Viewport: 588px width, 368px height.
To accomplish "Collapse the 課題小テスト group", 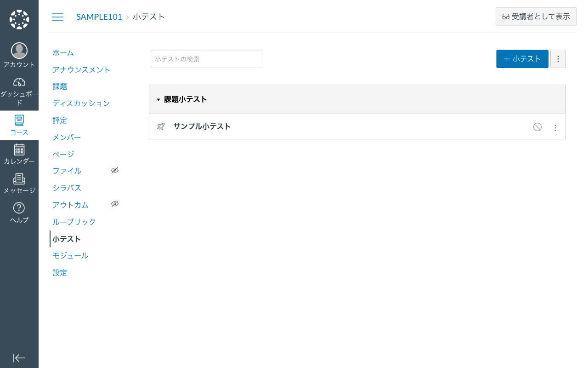I will [159, 99].
